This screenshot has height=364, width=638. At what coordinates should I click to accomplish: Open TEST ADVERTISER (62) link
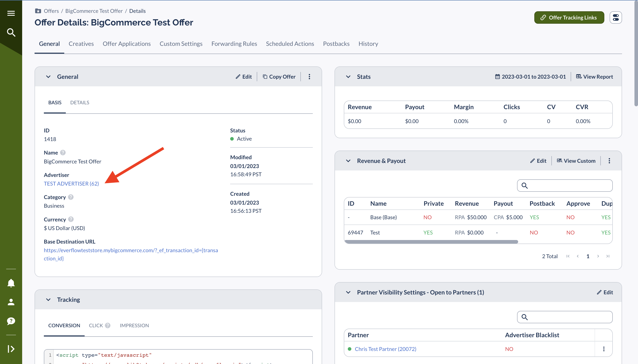(71, 184)
